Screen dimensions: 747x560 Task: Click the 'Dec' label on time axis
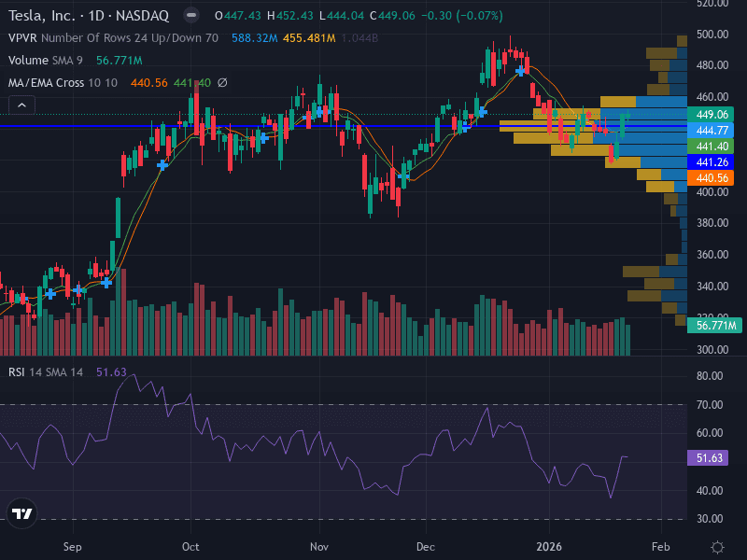[x=426, y=547]
